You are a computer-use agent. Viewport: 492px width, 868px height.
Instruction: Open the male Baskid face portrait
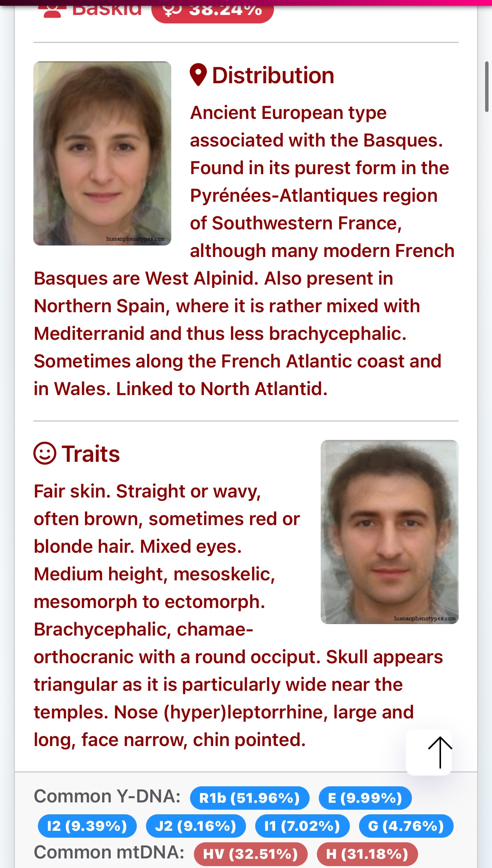tap(389, 532)
